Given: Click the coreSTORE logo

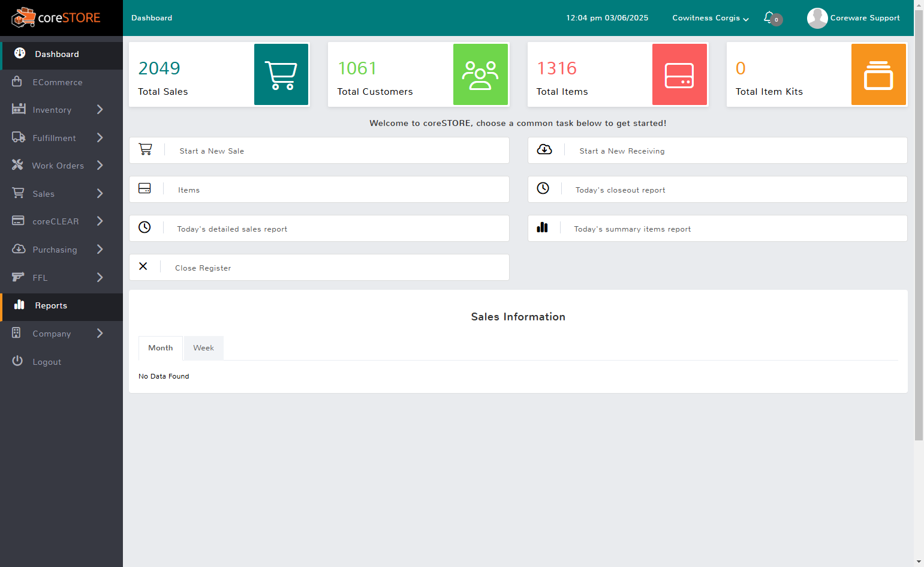Looking at the screenshot, I should click(56, 18).
